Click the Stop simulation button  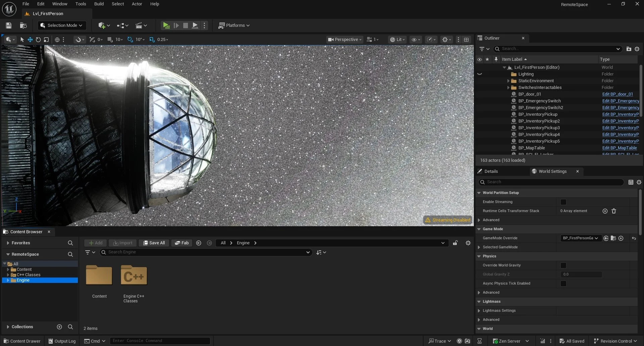point(185,26)
